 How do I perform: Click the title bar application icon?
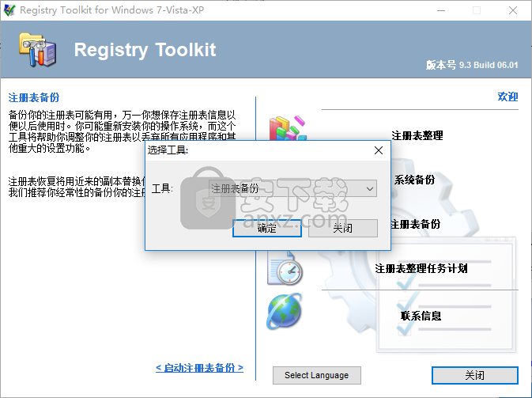point(9,10)
